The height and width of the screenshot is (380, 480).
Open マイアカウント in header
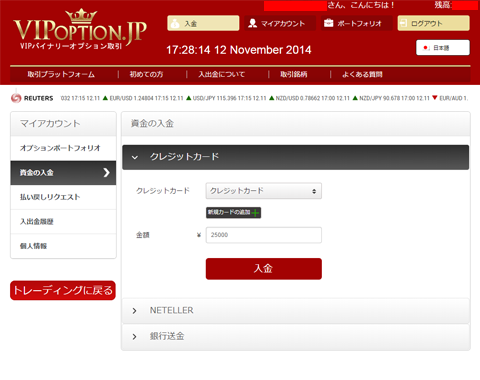tap(280, 23)
